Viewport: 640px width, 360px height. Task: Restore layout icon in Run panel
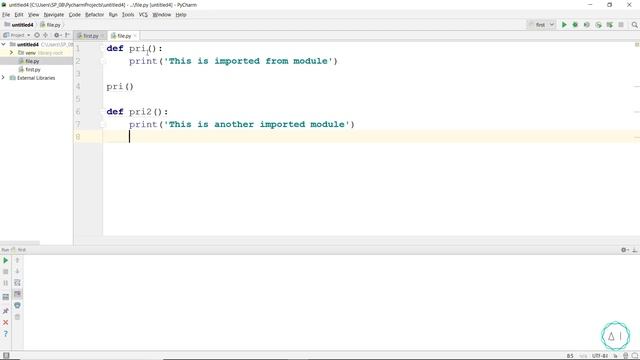click(6, 297)
